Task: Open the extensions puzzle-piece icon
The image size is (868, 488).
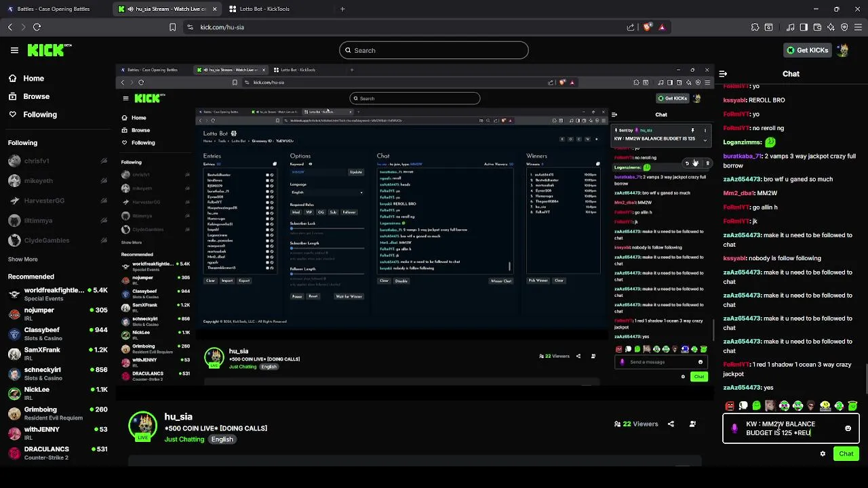Action: [755, 27]
